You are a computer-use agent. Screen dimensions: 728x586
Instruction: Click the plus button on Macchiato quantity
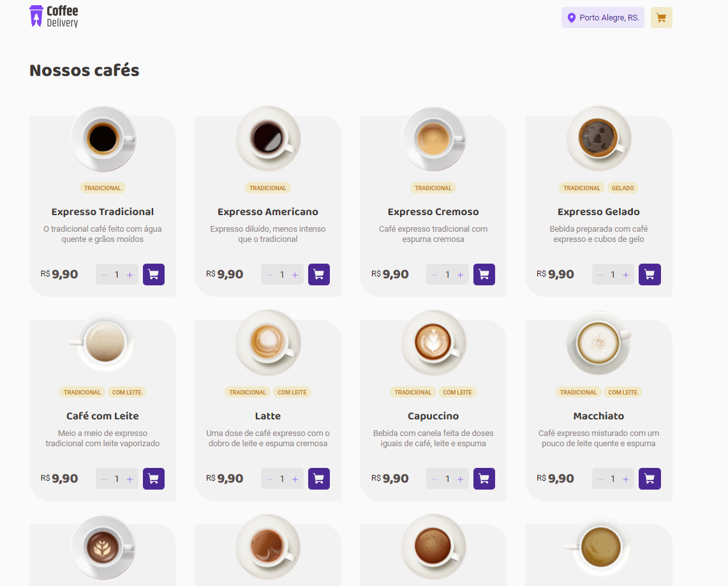point(625,478)
